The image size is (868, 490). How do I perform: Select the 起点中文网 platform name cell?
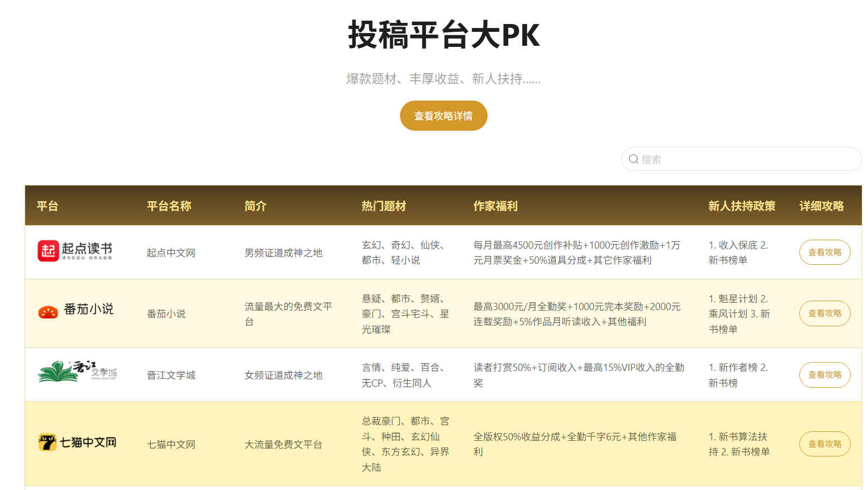[171, 253]
